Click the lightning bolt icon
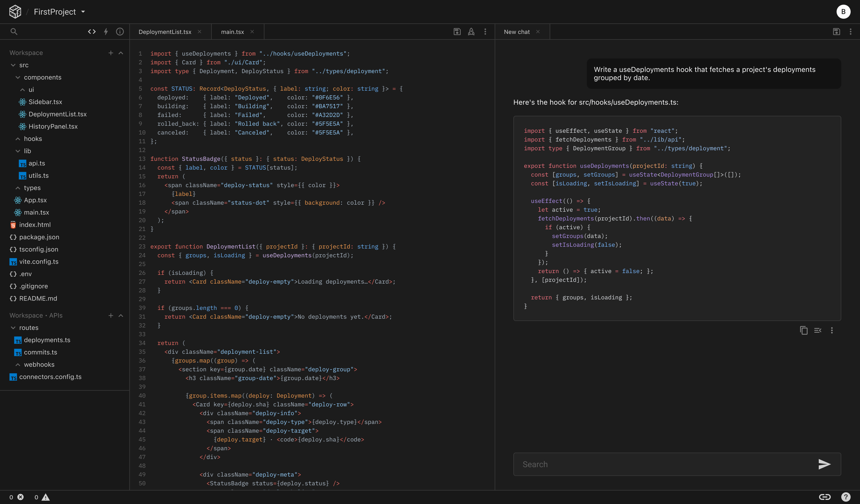The width and height of the screenshot is (860, 504). click(x=106, y=32)
